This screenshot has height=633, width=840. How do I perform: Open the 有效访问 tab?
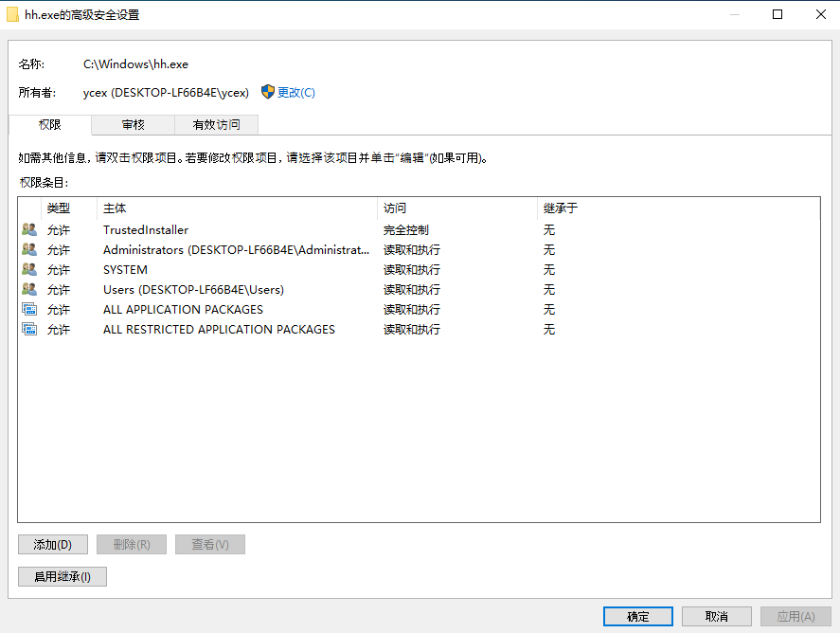click(x=217, y=125)
